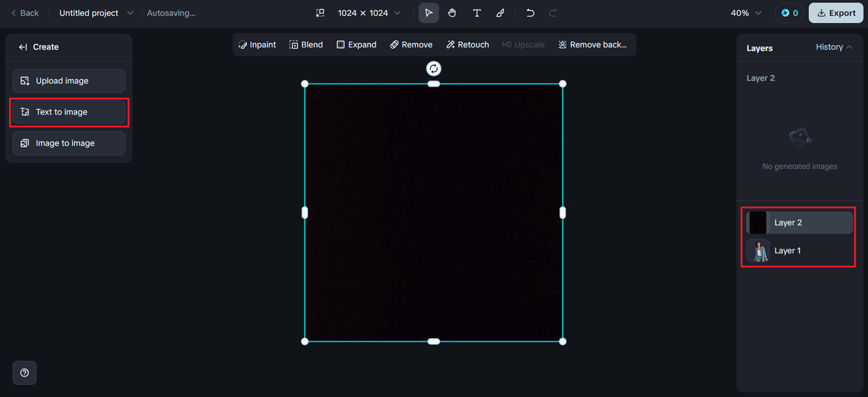The image size is (868, 397).
Task: Switch to the Layers tab
Action: (759, 48)
